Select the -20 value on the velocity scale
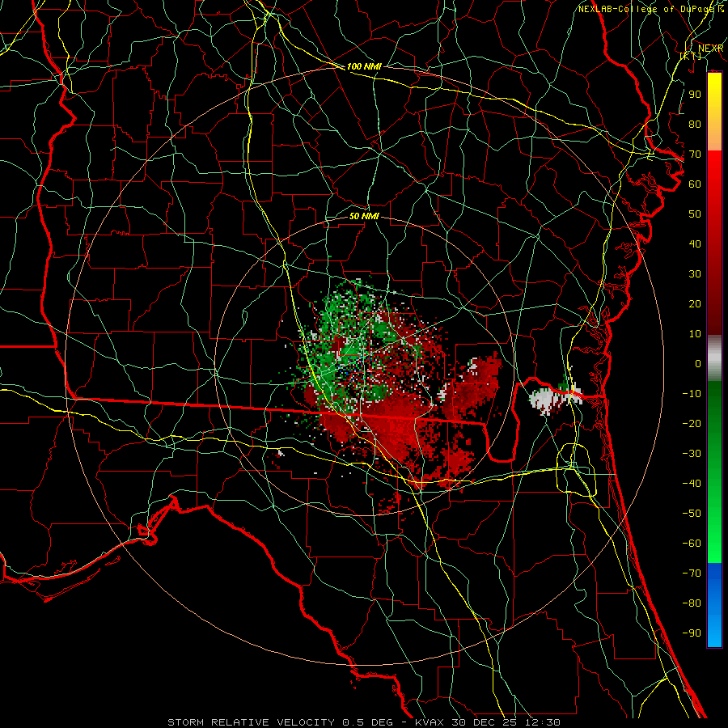The image size is (728, 728). 692,423
